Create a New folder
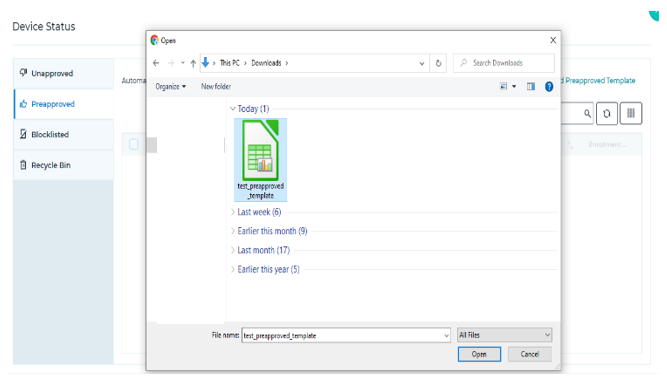Screen dimensions: 667x379 [216, 86]
